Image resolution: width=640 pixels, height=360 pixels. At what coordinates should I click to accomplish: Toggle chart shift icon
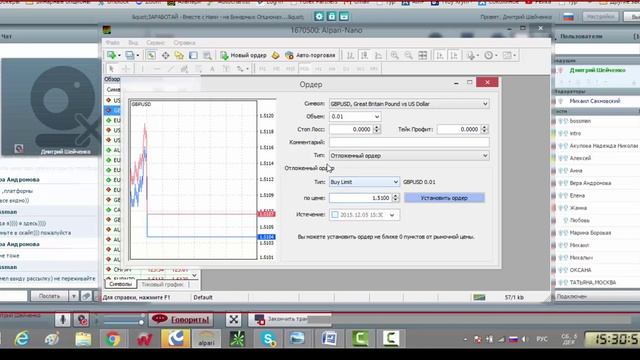[454, 55]
